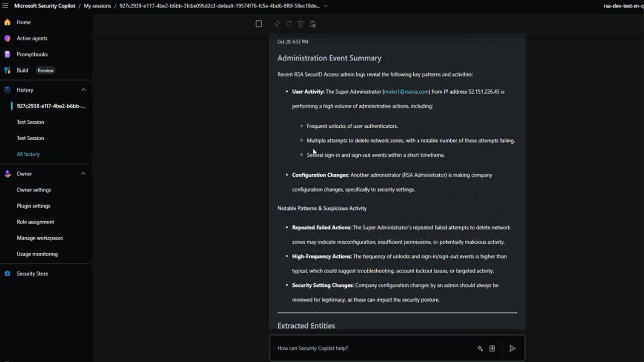Click the Owner person icon
The width and height of the screenshot is (644, 362).
coord(7,174)
